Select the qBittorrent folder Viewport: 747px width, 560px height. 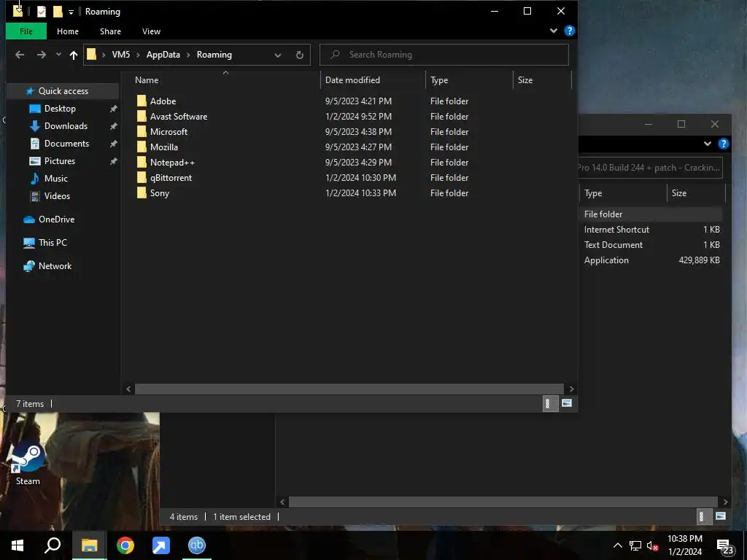171,177
